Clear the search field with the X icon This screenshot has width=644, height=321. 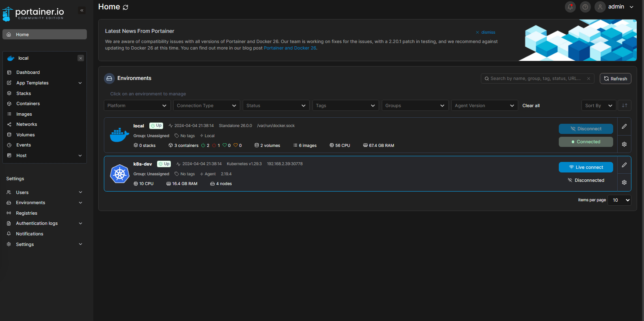click(x=588, y=79)
